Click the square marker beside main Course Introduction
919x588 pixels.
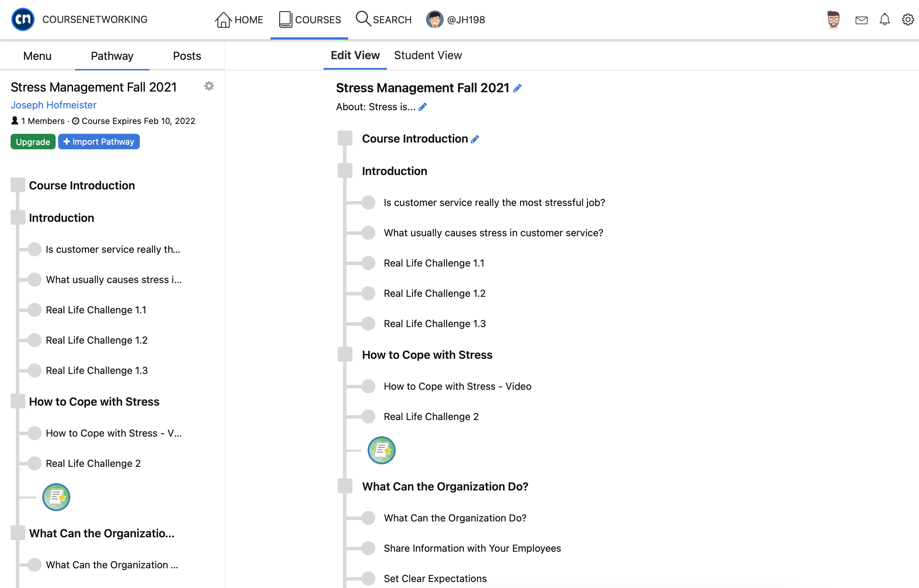[x=345, y=138]
